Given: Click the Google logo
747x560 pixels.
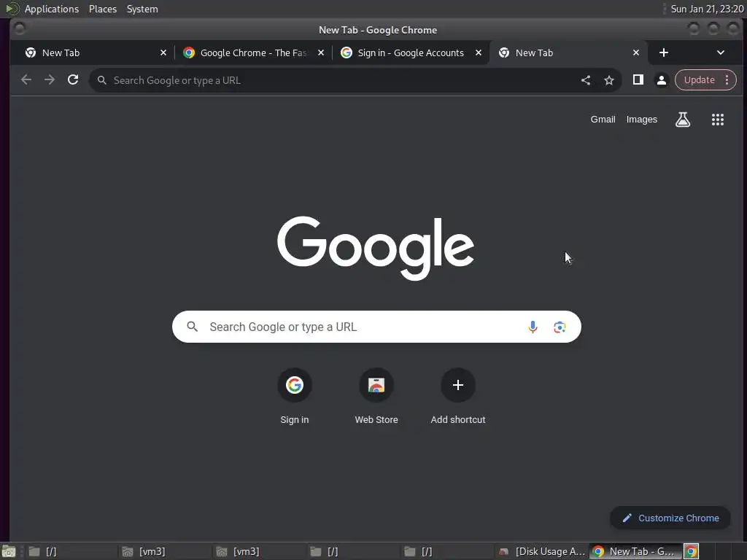Looking at the screenshot, I should tap(376, 248).
